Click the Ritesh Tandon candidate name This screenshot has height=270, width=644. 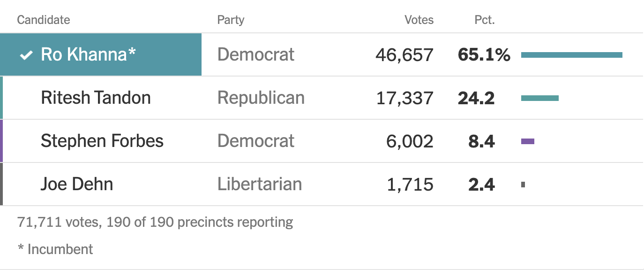coord(96,98)
